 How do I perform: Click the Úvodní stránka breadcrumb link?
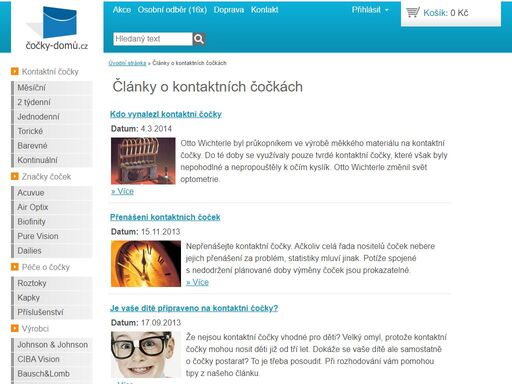pyautogui.click(x=127, y=63)
